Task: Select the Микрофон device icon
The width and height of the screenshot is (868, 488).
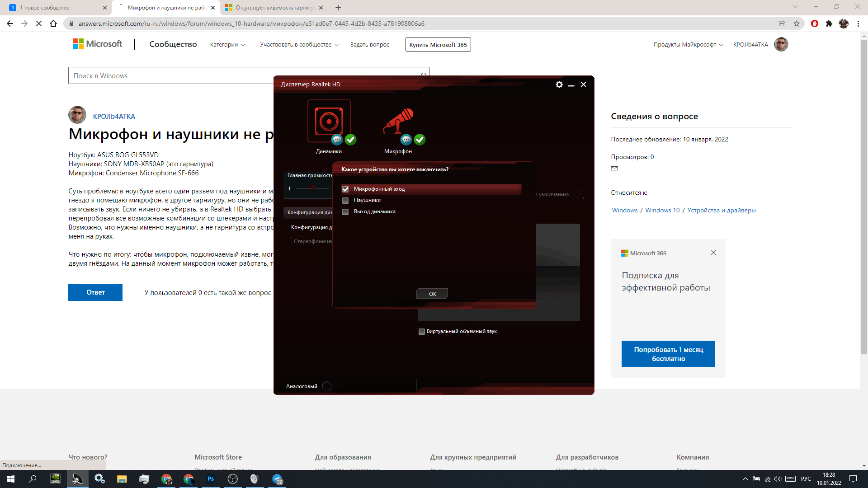Action: click(x=398, y=121)
